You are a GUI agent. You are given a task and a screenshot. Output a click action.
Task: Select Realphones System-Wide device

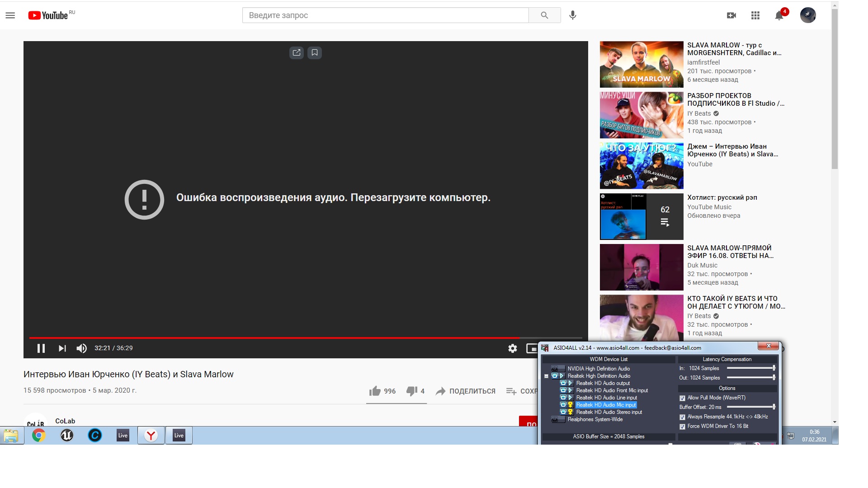pos(595,419)
